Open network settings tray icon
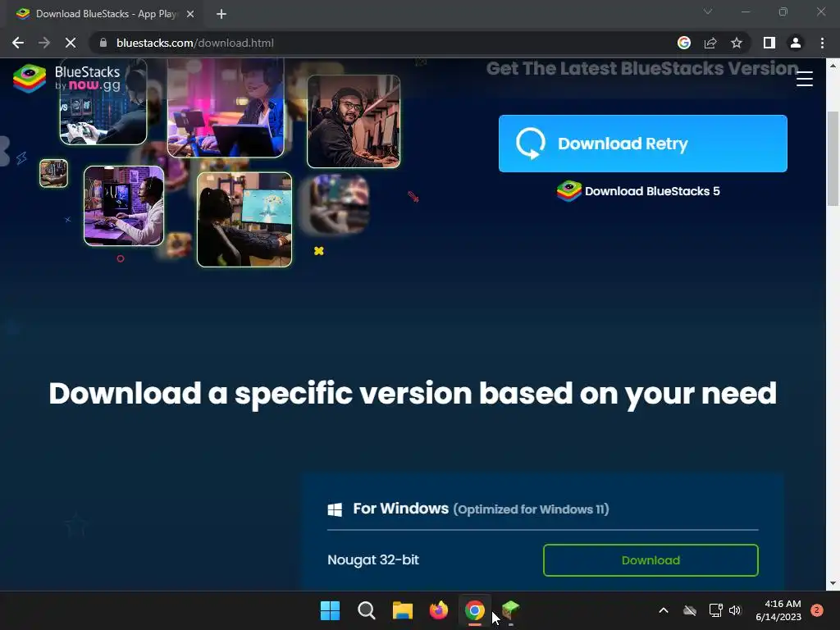The height and width of the screenshot is (630, 840). pos(715,610)
